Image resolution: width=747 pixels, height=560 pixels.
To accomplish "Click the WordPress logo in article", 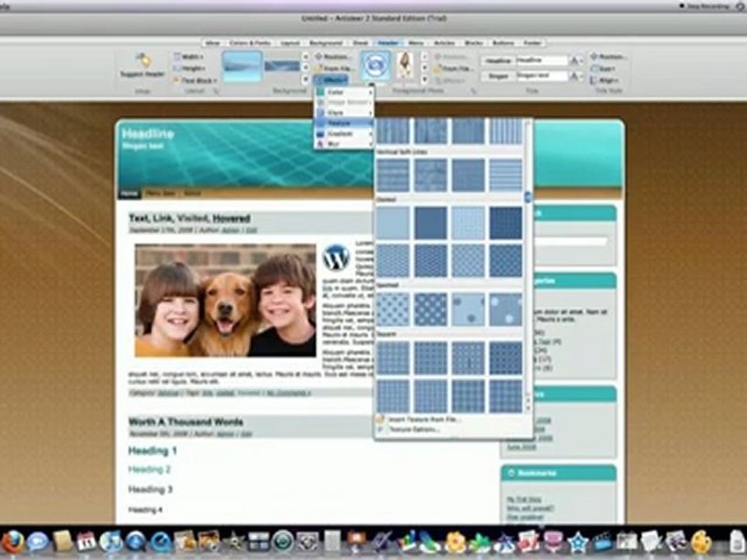I will coord(336,257).
